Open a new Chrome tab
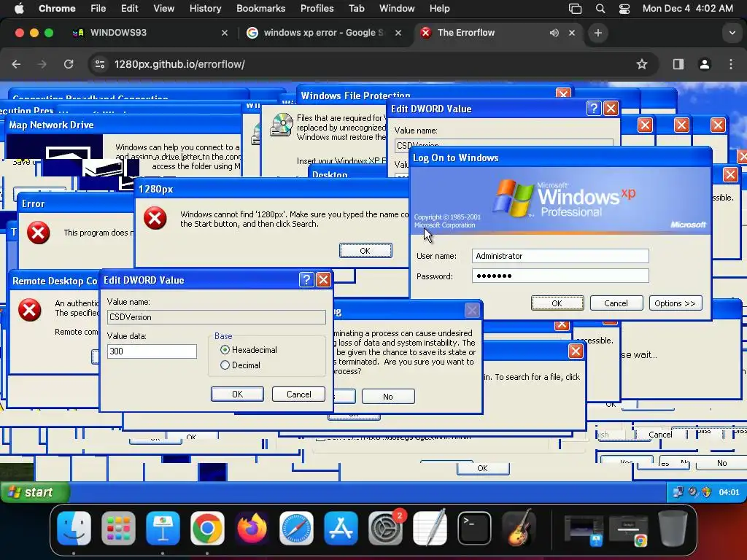Image resolution: width=747 pixels, height=560 pixels. pyautogui.click(x=598, y=33)
